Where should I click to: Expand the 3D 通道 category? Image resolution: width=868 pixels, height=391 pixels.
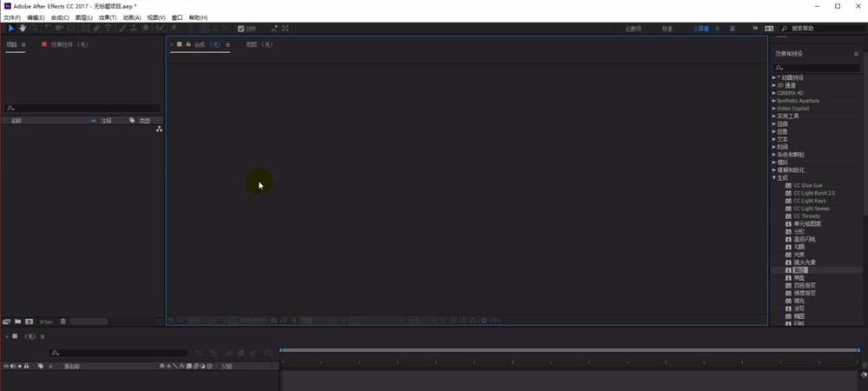(x=774, y=85)
